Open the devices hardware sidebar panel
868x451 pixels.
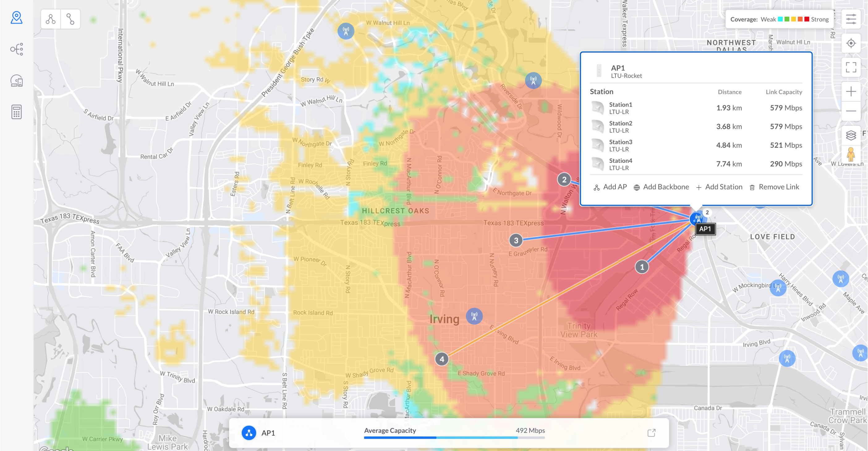pyautogui.click(x=16, y=81)
